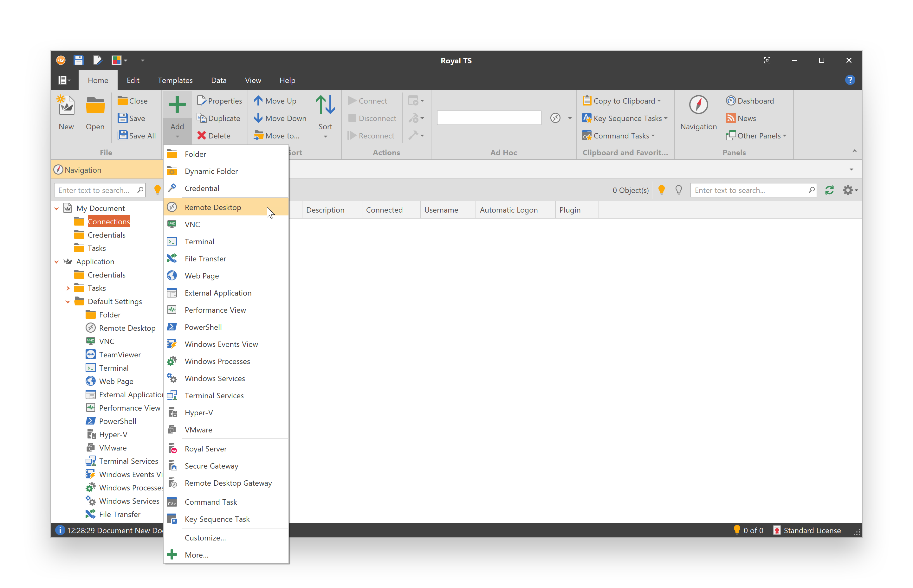Choose Secure Gateway from Add menu
This screenshot has width=913, height=588.
coord(226,466)
